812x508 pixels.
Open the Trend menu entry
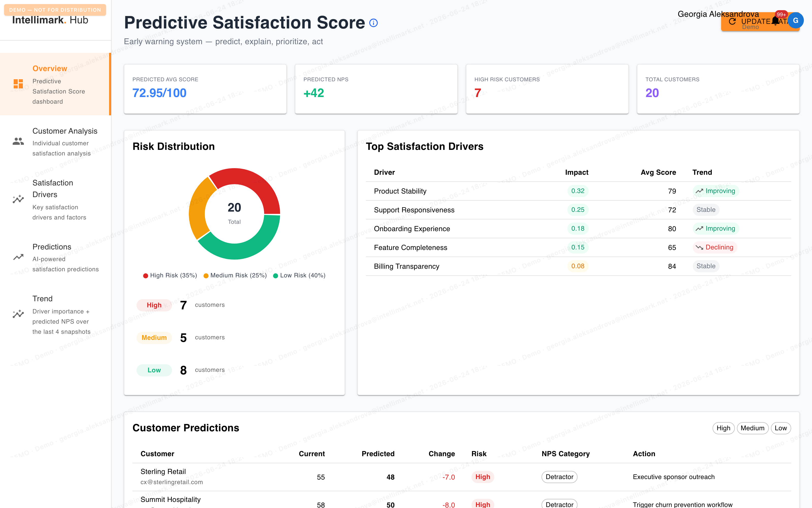pos(56,314)
